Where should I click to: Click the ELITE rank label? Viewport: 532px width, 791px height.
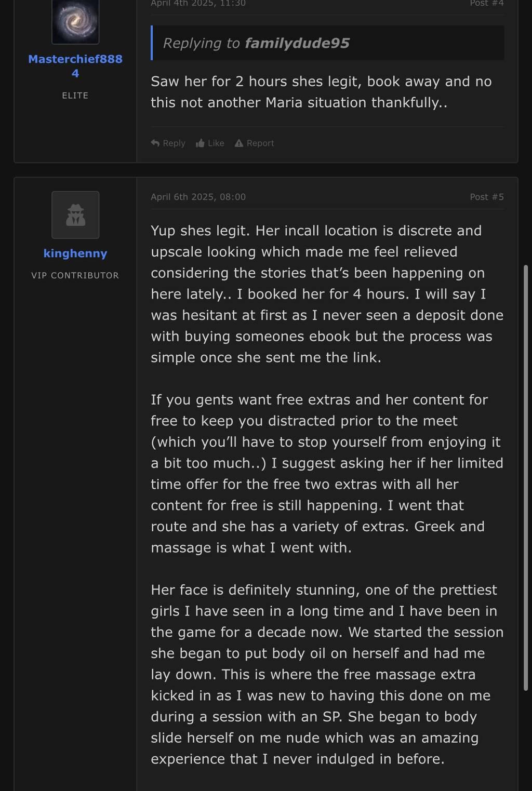click(75, 96)
